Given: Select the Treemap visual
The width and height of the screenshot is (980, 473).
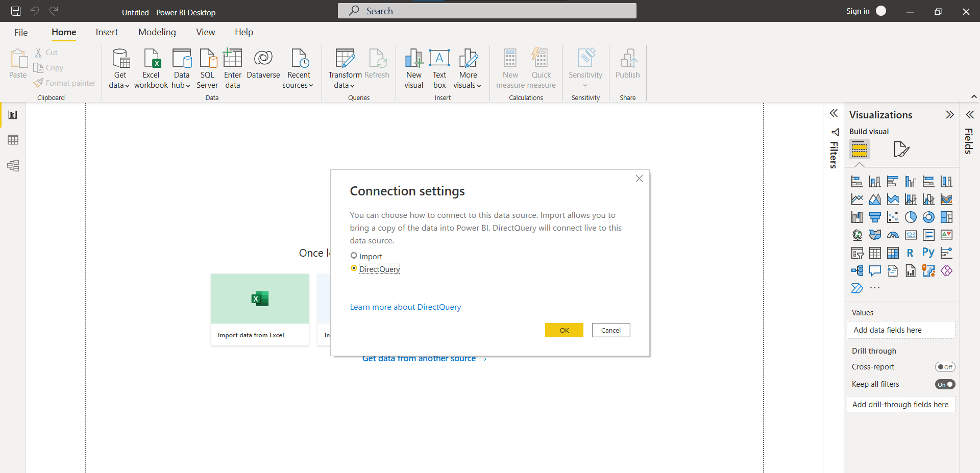Looking at the screenshot, I should pyautogui.click(x=946, y=217).
